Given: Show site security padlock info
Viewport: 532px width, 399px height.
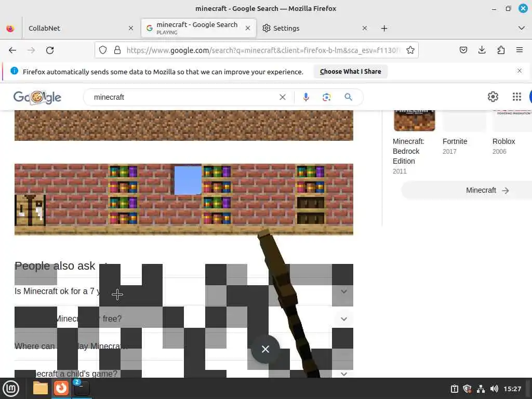Looking at the screenshot, I should point(117,50).
